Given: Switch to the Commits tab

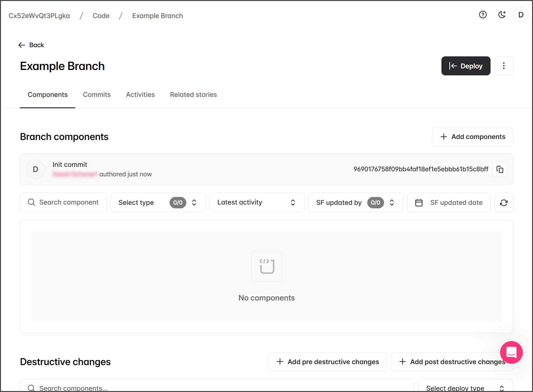Looking at the screenshot, I should point(97,95).
